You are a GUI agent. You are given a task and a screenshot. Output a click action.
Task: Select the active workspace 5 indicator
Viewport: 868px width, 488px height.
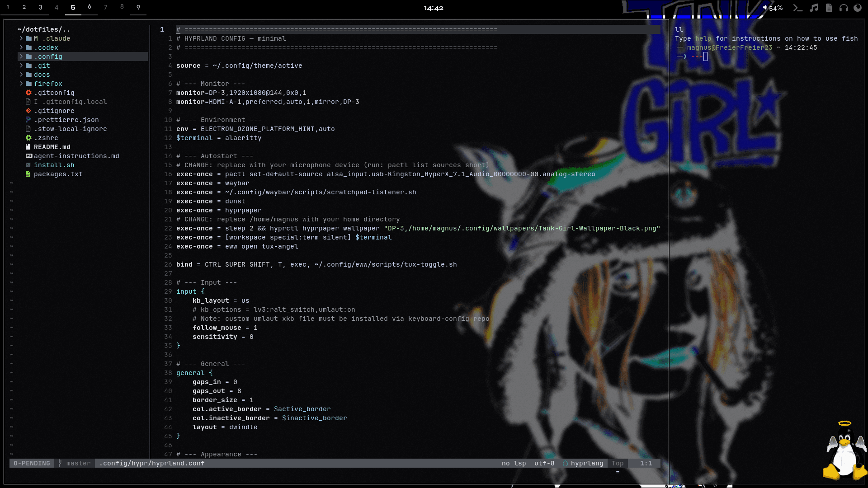[73, 7]
